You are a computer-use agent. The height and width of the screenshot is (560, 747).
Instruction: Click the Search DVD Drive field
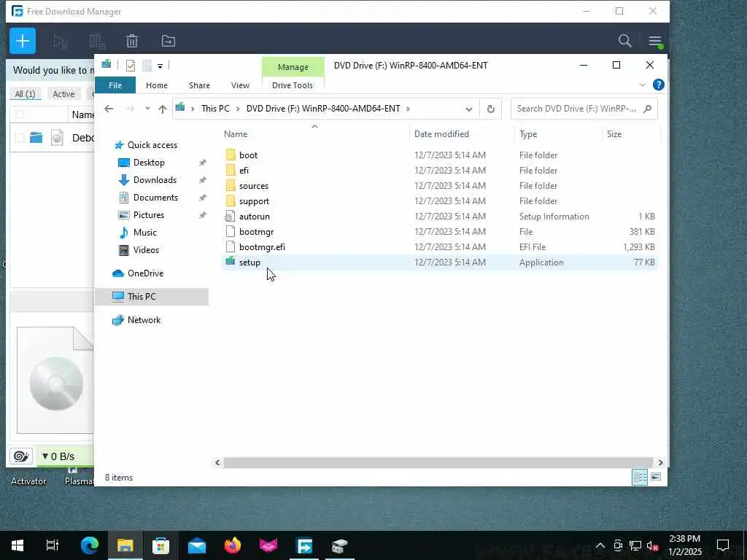584,109
